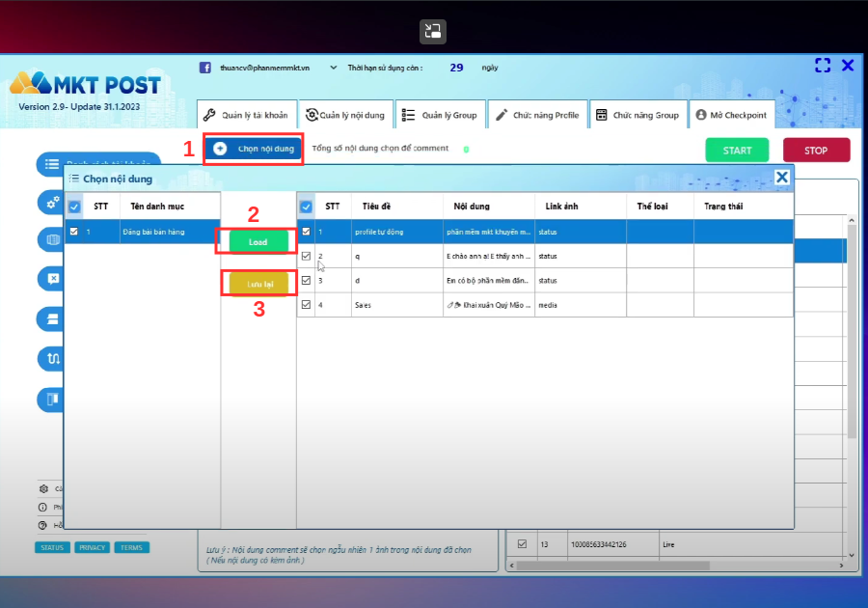Click the Facebook icon beside the account email
Screen dimensions: 868x608
[x=204, y=68]
